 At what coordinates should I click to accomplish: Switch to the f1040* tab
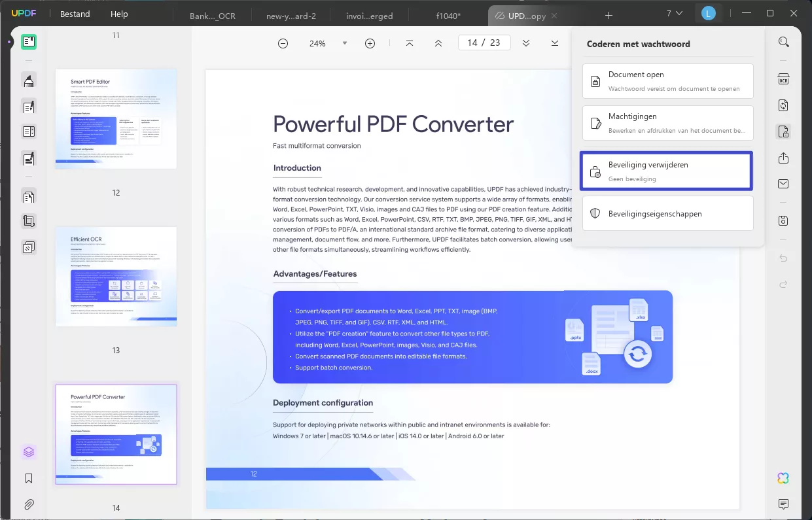coord(448,16)
